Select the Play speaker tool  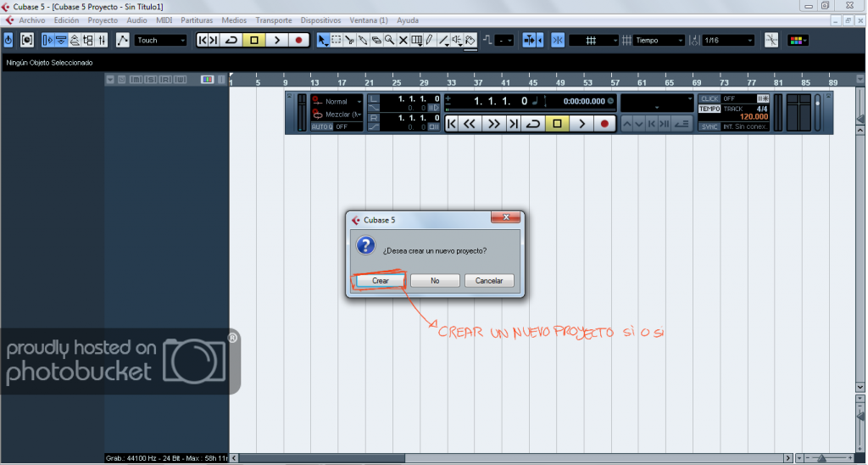457,40
